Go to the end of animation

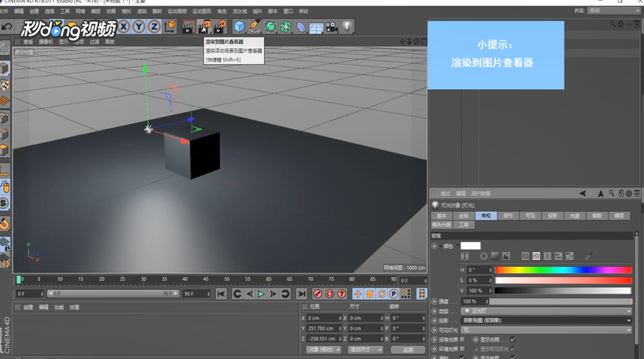coord(301,294)
